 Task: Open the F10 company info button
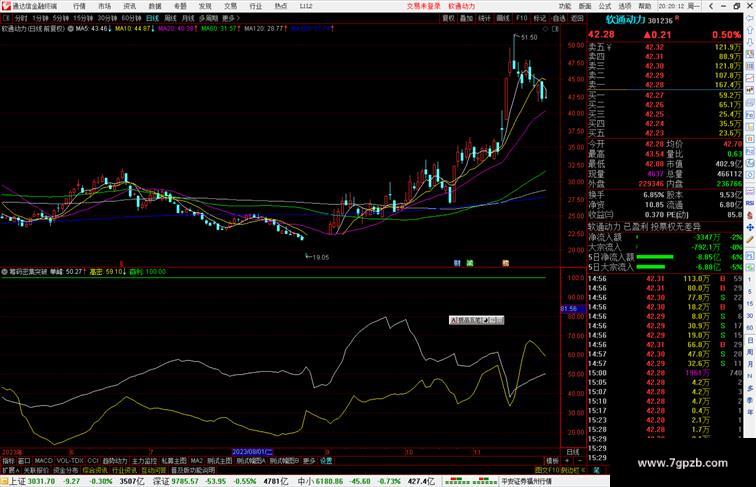(522, 18)
